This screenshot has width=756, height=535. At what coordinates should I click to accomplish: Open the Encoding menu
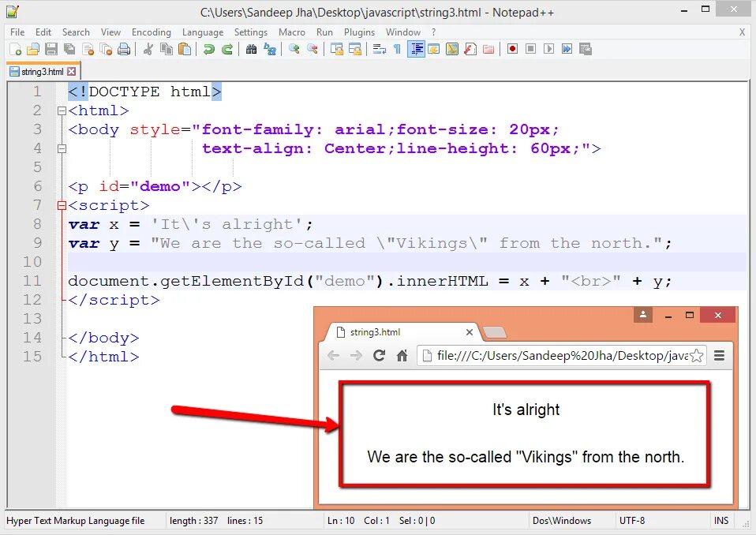tap(152, 32)
